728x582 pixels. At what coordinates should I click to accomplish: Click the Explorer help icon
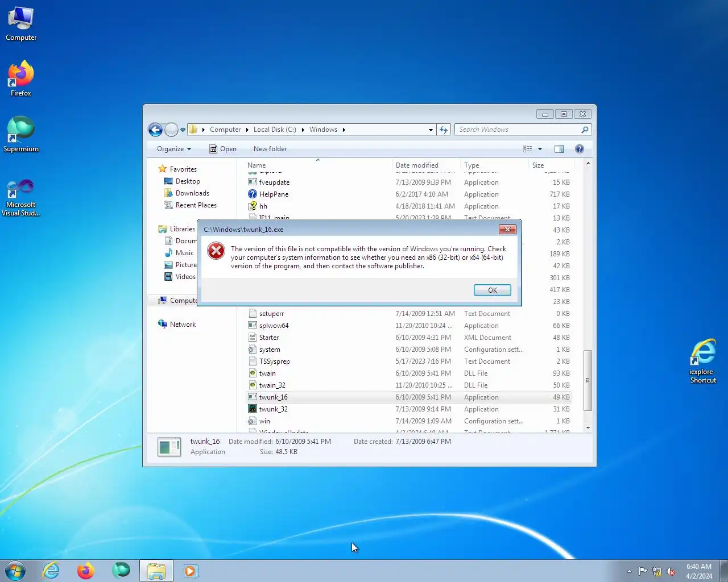pos(580,149)
